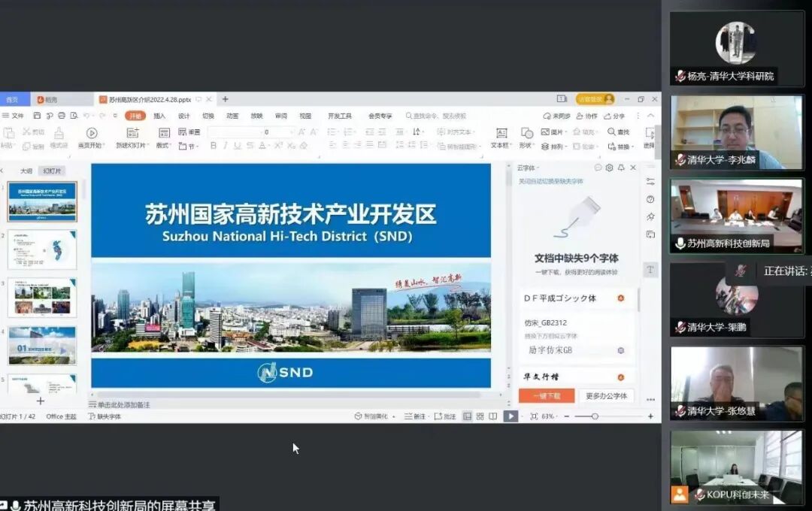812x511 pixels.
Task: Switch to normal view in status bar
Action: (467, 416)
